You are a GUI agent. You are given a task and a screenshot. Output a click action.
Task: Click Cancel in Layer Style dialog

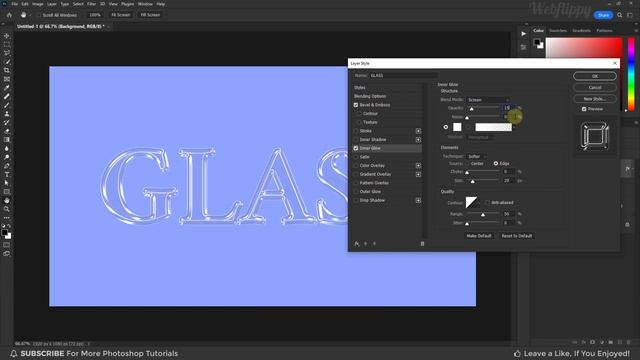coord(595,87)
